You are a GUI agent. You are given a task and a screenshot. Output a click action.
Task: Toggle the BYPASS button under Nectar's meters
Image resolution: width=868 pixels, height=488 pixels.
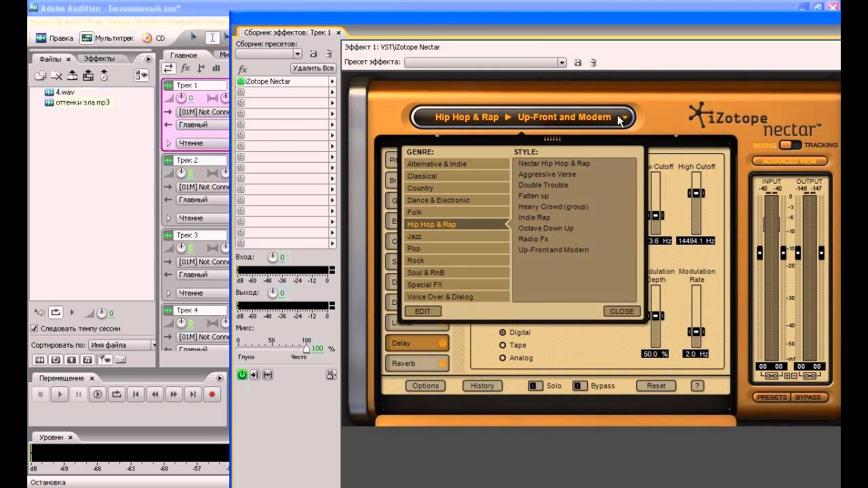[x=808, y=397]
